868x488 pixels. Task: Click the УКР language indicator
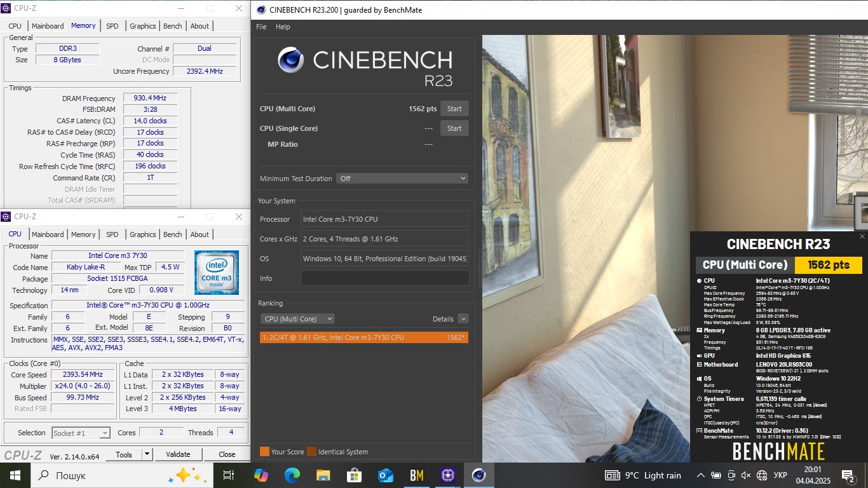pos(780,475)
